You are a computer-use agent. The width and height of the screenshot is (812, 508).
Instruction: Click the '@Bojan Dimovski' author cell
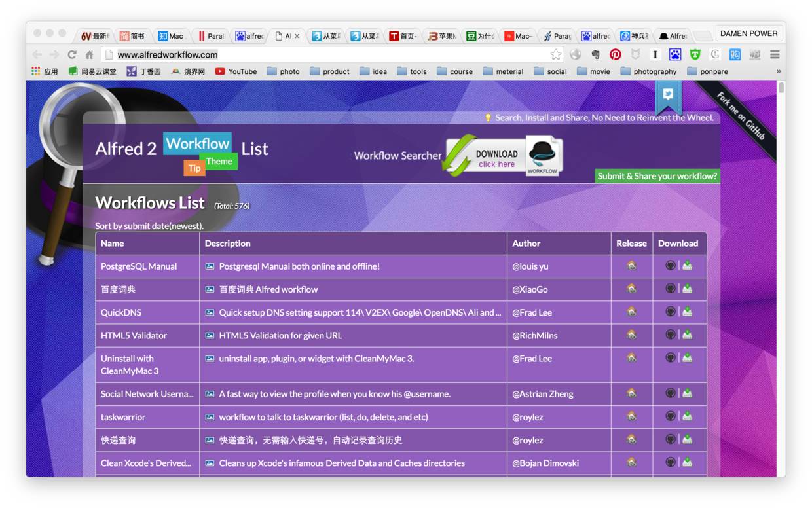click(559, 463)
